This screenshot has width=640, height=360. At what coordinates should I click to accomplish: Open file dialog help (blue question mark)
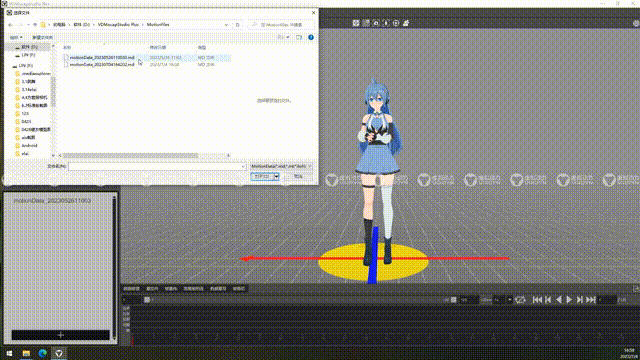tap(311, 38)
